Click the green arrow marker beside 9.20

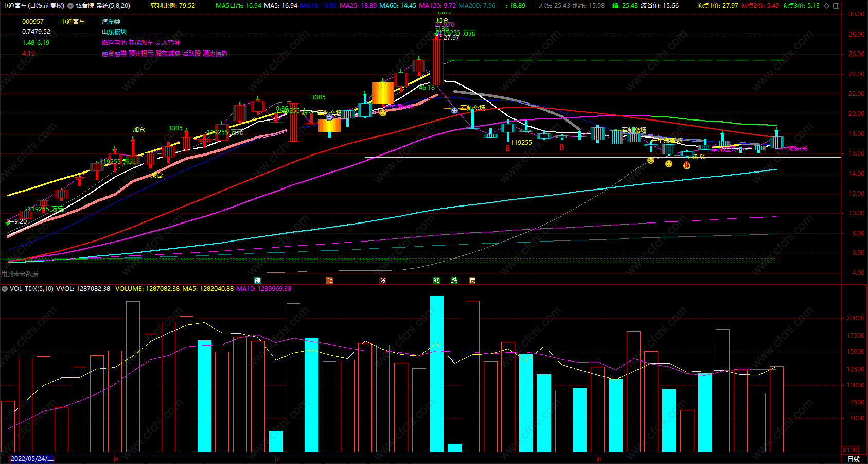point(7,222)
